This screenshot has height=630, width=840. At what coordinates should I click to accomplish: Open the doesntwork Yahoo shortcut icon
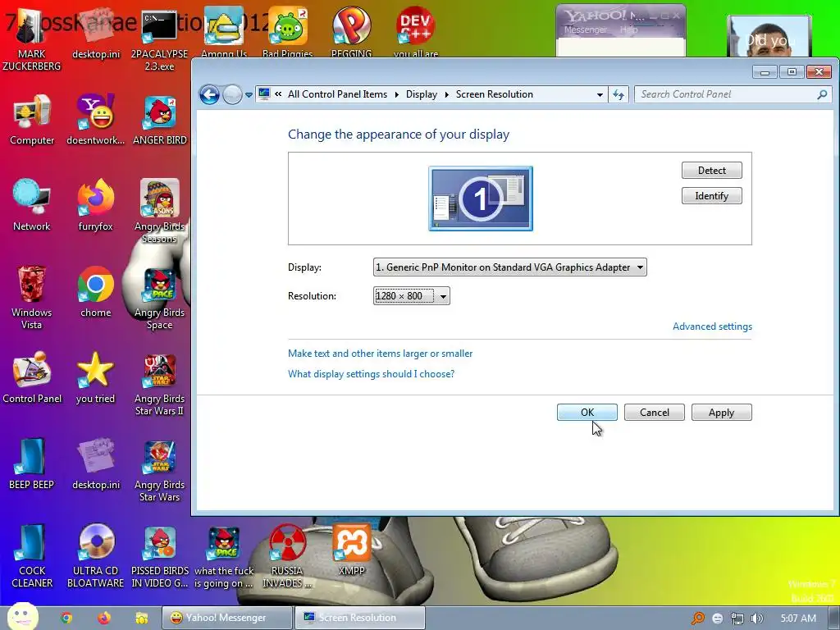pyautogui.click(x=95, y=120)
